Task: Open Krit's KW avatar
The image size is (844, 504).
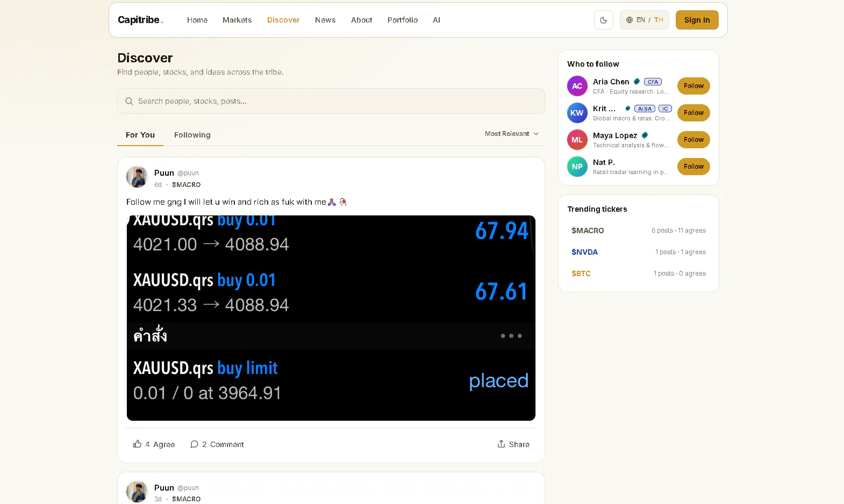Action: [x=577, y=113]
